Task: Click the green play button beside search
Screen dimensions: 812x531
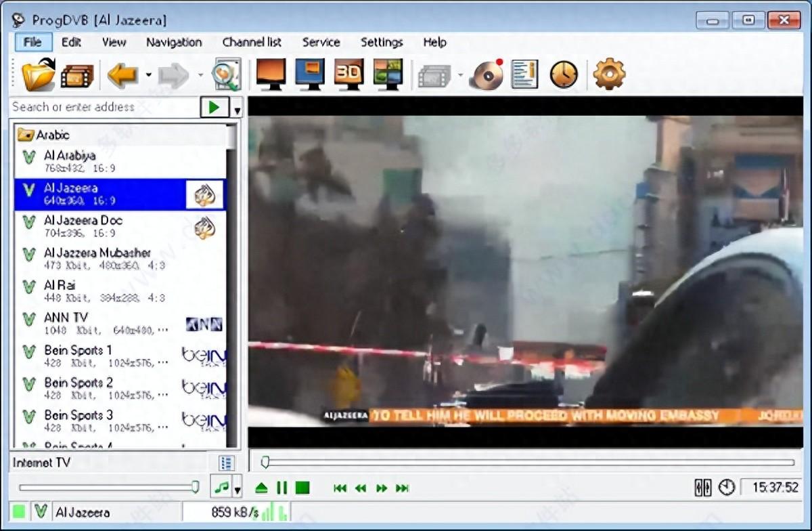Action: coord(215,107)
